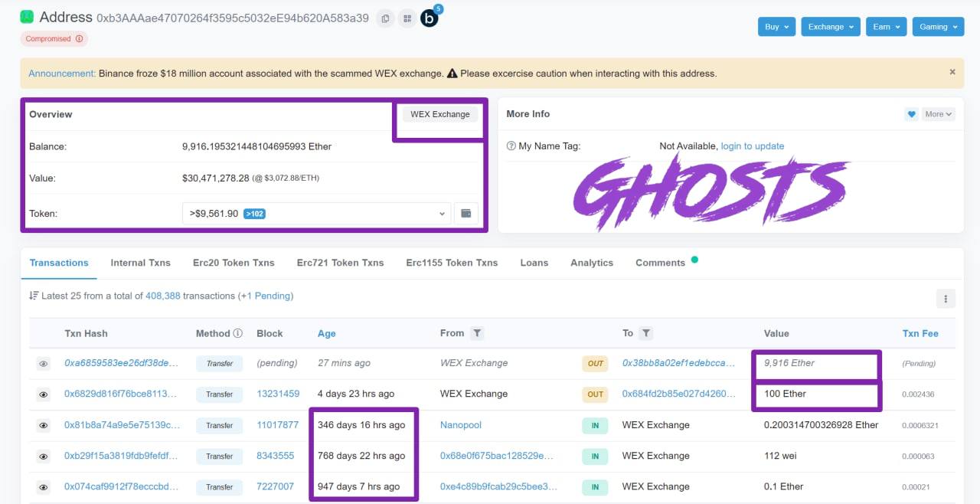This screenshot has height=504, width=980.
Task: Toggle the Age column header format
Action: (x=327, y=333)
